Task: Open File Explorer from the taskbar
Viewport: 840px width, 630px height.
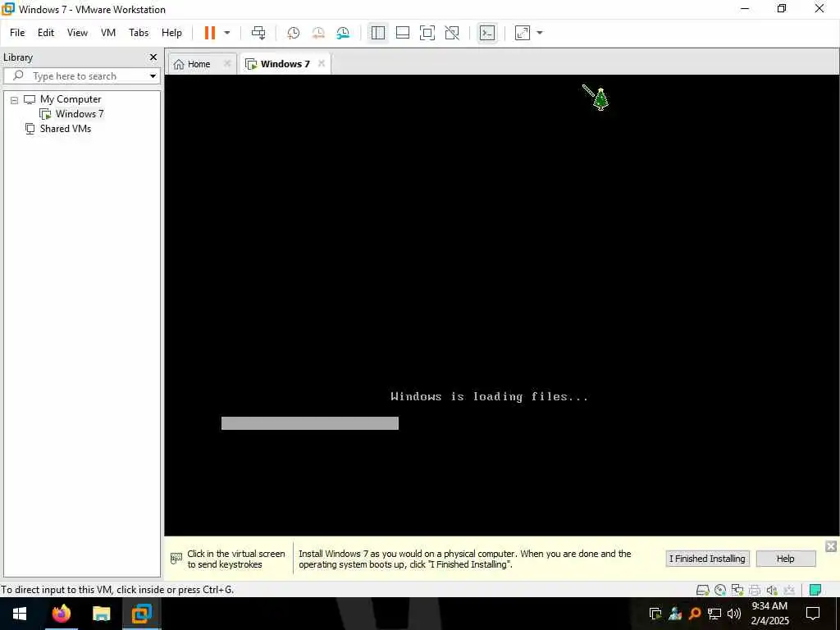Action: [101, 614]
